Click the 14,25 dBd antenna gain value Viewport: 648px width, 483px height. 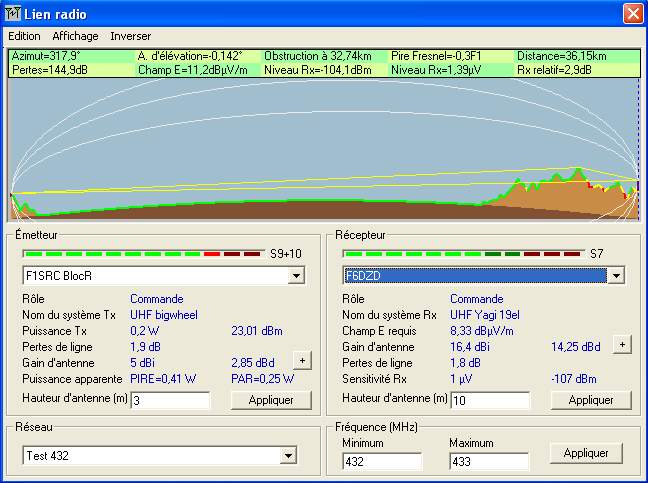pyautogui.click(x=576, y=347)
